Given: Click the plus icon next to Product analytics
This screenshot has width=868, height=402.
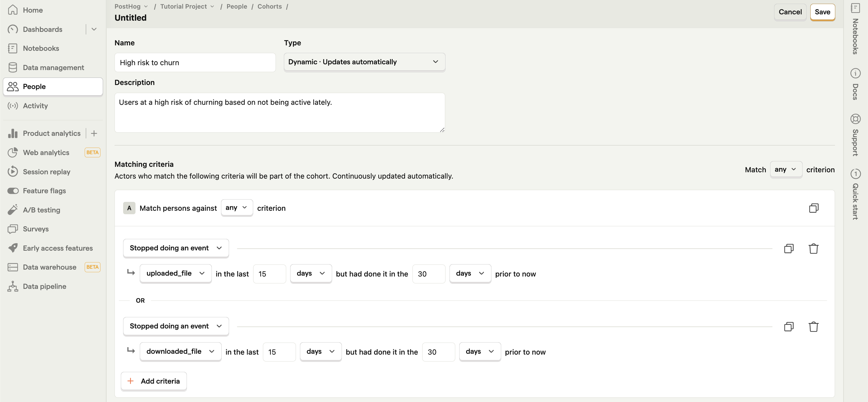Looking at the screenshot, I should 94,134.
